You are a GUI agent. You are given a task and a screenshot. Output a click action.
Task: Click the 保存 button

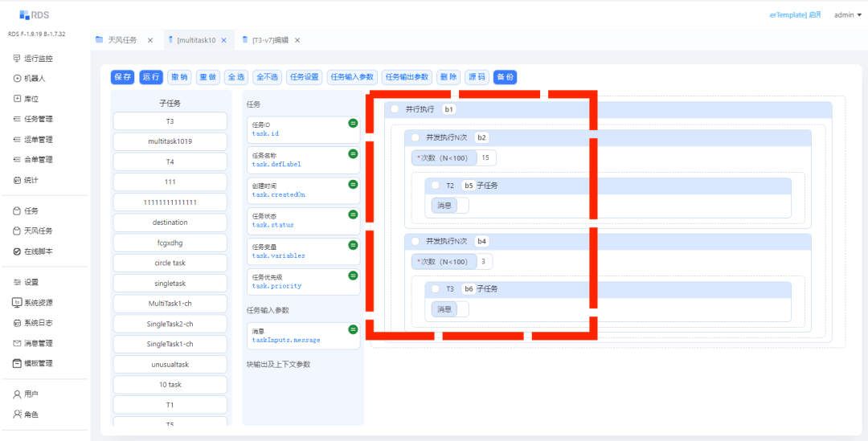coord(123,77)
